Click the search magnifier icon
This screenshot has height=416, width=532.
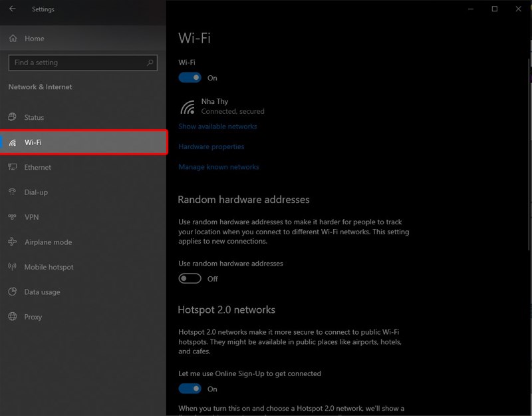(150, 63)
